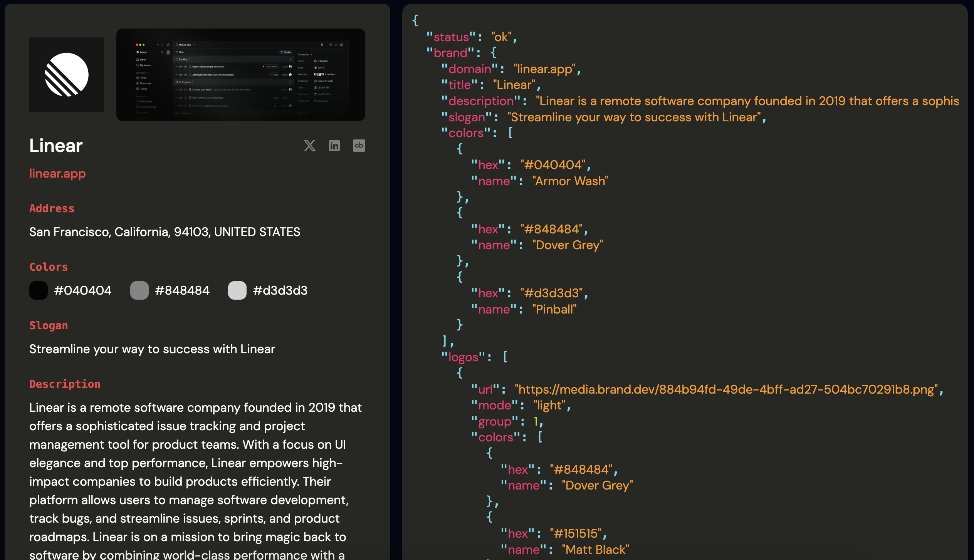The height and width of the screenshot is (560, 974).
Task: Click the "#d3d3d3" hex value in JSON
Action: click(x=551, y=293)
